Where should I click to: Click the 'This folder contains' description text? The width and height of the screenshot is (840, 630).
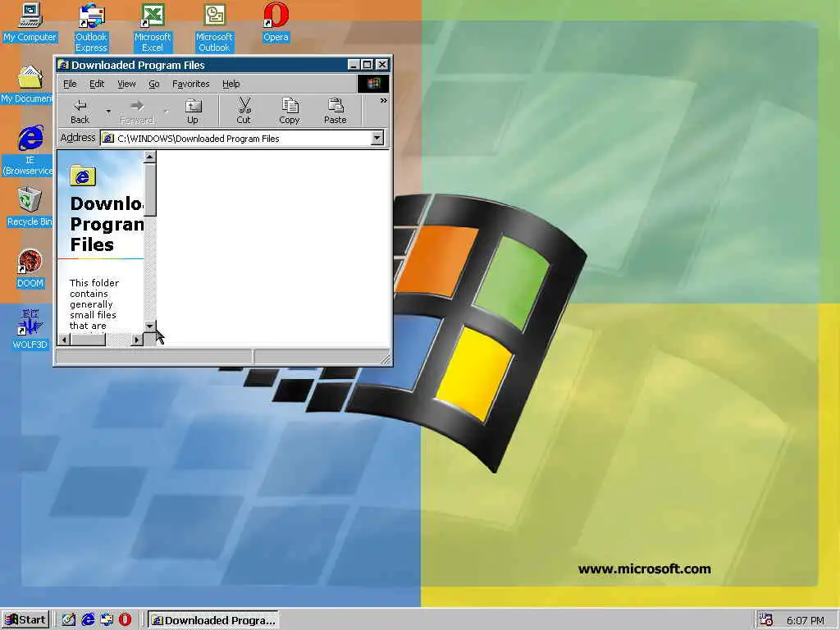94,288
